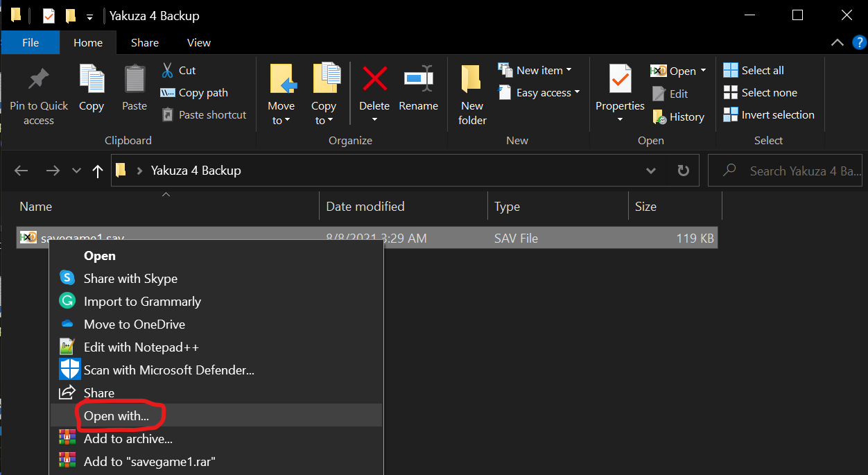Open the New item dropdown menu

535,70
